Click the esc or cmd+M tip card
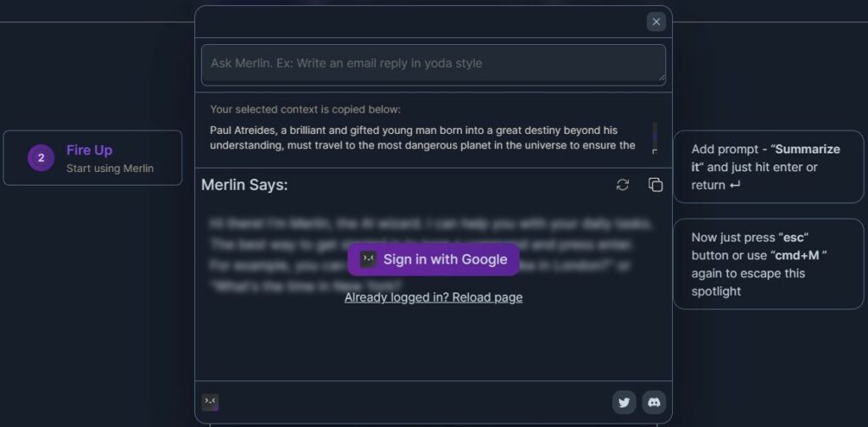This screenshot has height=427, width=868. click(x=768, y=263)
